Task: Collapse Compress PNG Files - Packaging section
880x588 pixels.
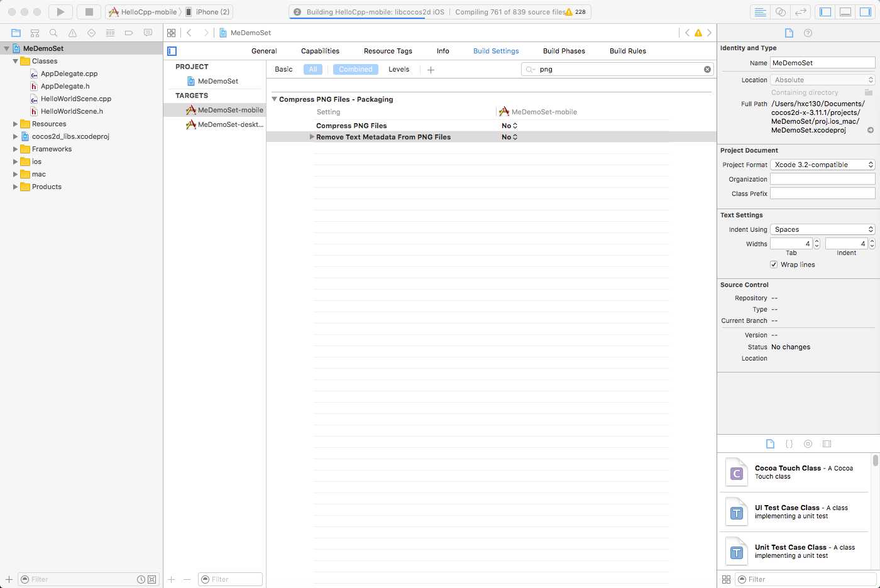Action: (274, 99)
